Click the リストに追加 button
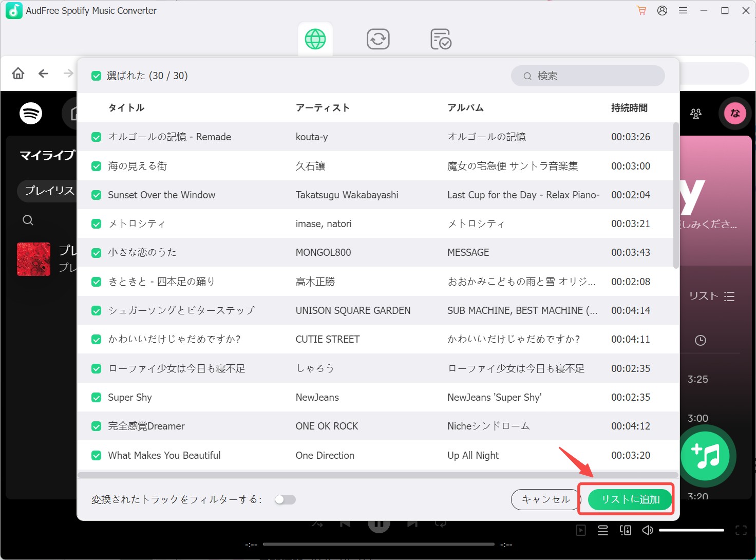Screen dimensions: 756x560 pos(630,499)
